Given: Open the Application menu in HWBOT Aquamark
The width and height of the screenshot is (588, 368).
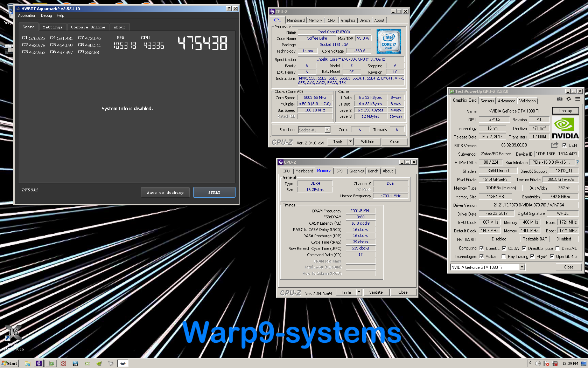Looking at the screenshot, I should point(27,15).
